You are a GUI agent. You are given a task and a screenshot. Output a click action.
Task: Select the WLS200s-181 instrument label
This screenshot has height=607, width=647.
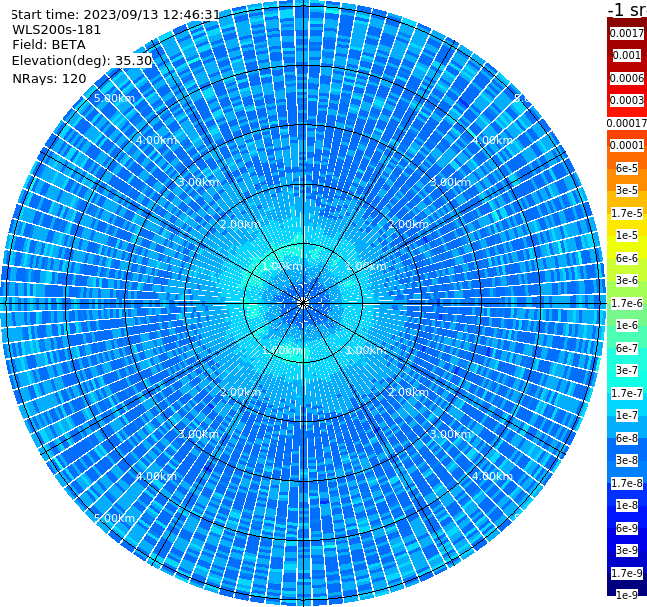[57, 30]
